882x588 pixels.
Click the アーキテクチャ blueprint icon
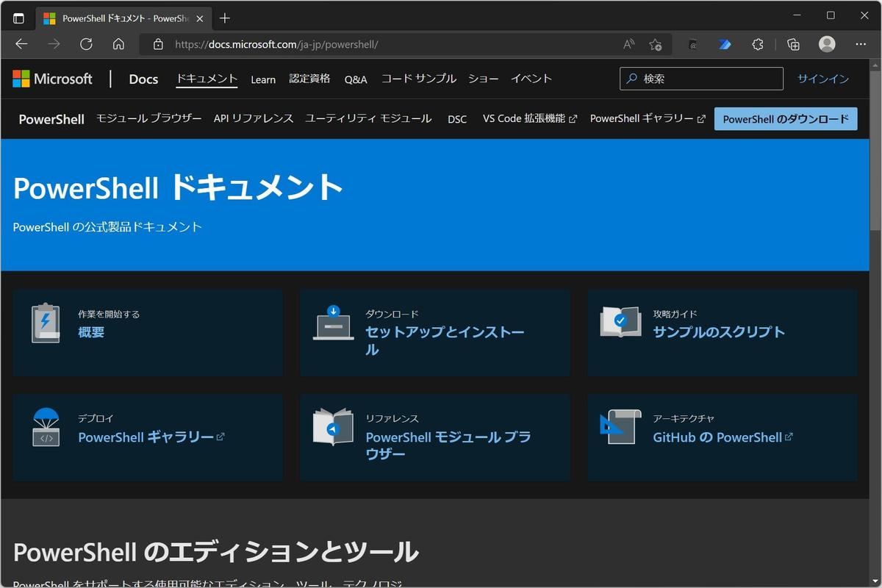pyautogui.click(x=620, y=427)
